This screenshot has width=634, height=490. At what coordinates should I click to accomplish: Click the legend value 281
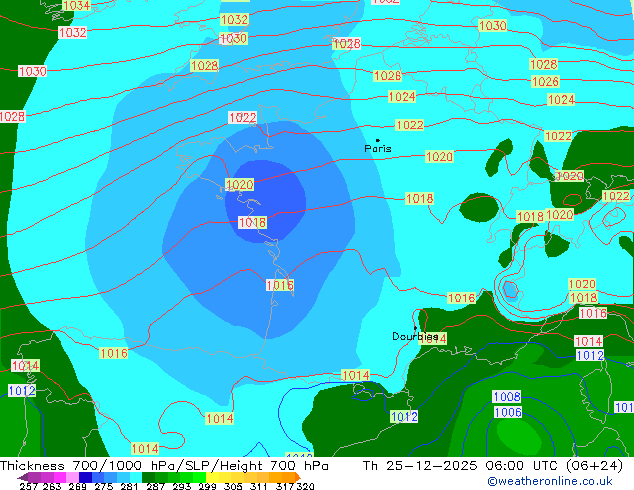pyautogui.click(x=129, y=486)
